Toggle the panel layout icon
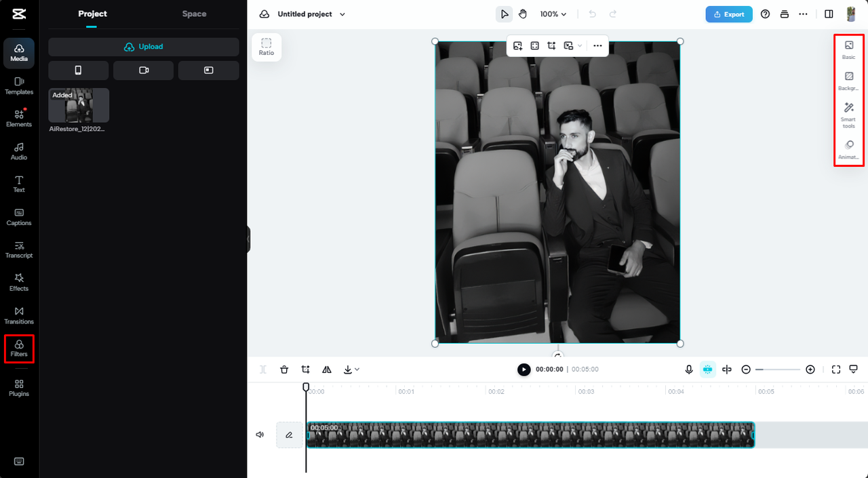Image resolution: width=868 pixels, height=478 pixels. pos(829,14)
